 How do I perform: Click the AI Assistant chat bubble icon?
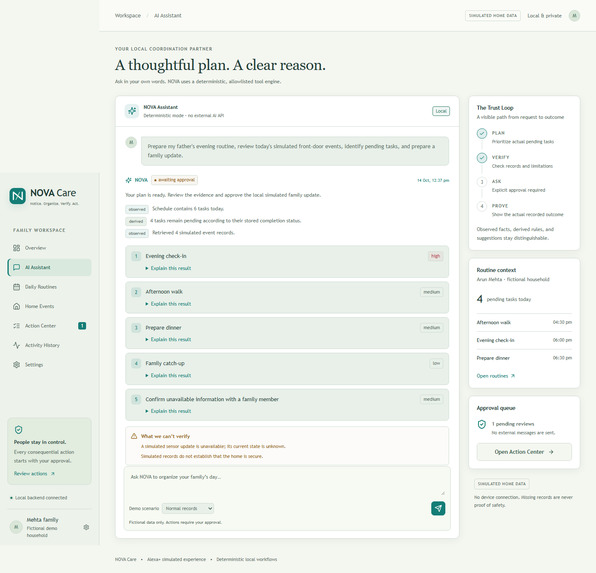click(x=16, y=267)
